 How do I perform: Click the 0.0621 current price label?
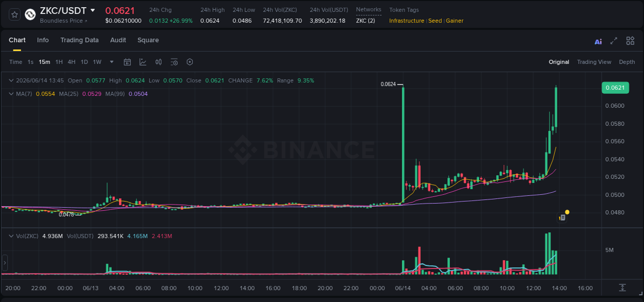[615, 88]
